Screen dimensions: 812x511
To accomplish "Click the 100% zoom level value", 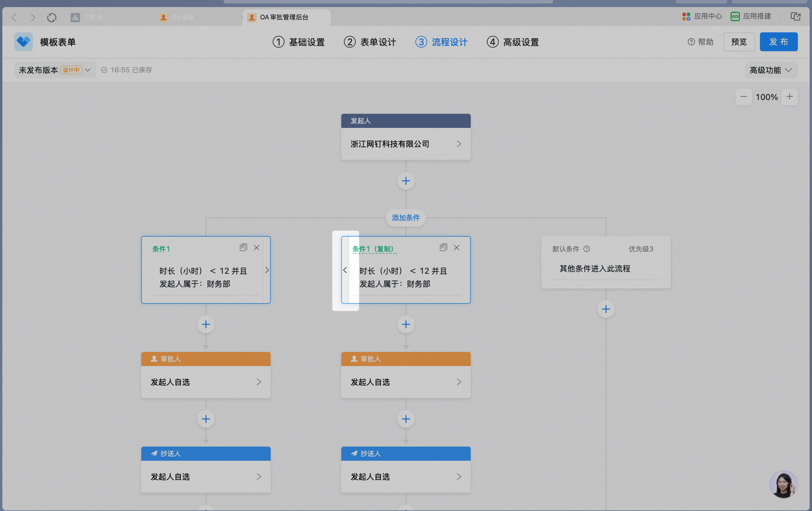I will (766, 97).
